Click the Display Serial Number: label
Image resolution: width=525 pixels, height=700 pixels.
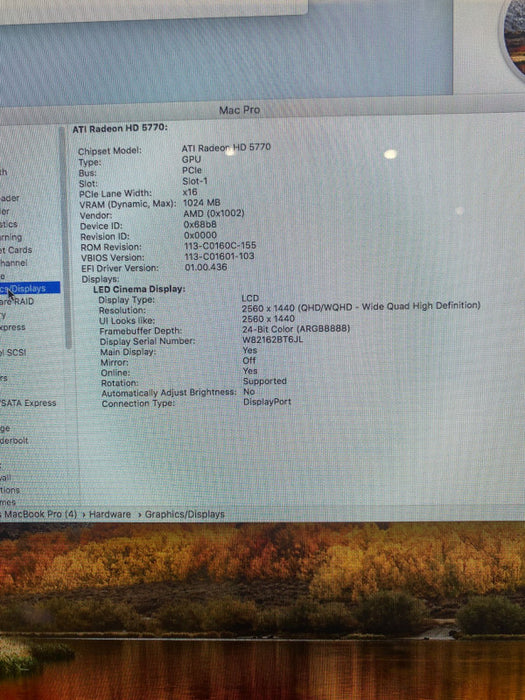pyautogui.click(x=147, y=342)
